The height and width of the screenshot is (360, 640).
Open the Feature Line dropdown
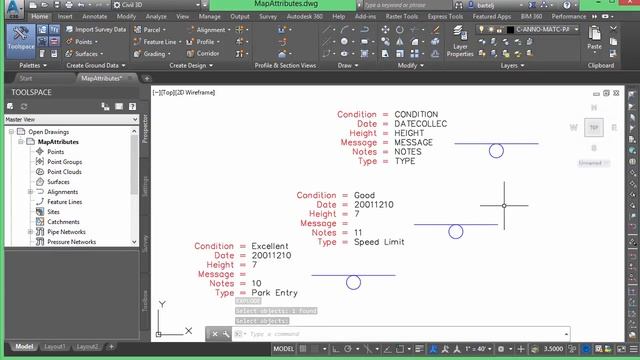point(158,42)
